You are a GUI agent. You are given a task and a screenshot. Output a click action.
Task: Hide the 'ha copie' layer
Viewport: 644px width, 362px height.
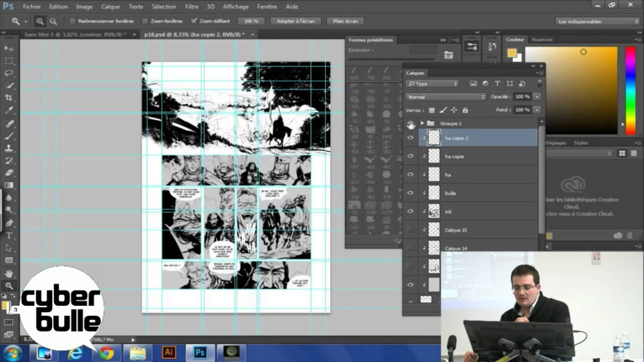(x=410, y=156)
